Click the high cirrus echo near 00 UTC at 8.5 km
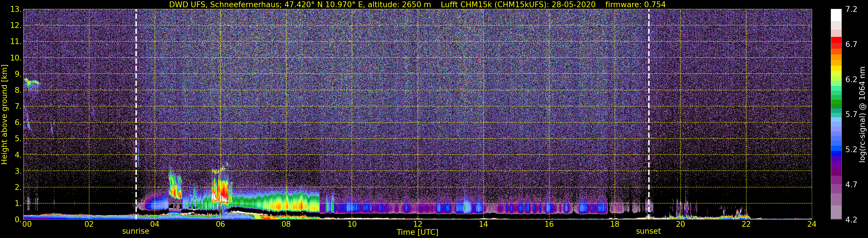 pyautogui.click(x=31, y=83)
